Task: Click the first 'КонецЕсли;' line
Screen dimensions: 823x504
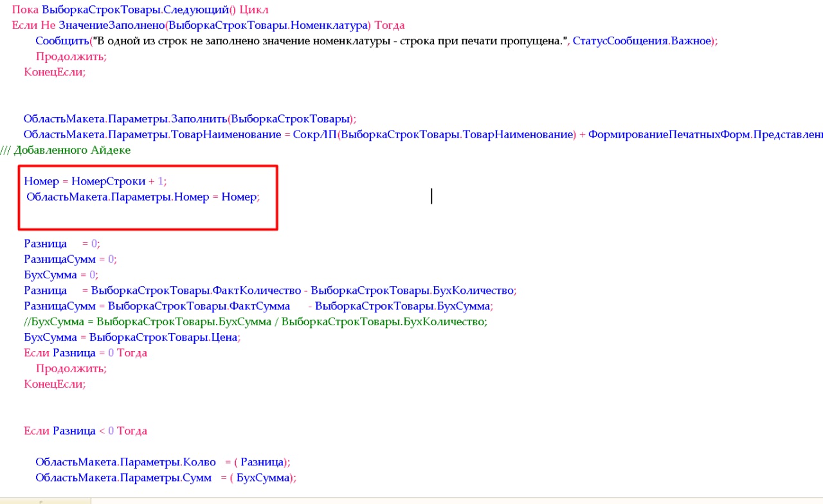Action: [x=54, y=72]
